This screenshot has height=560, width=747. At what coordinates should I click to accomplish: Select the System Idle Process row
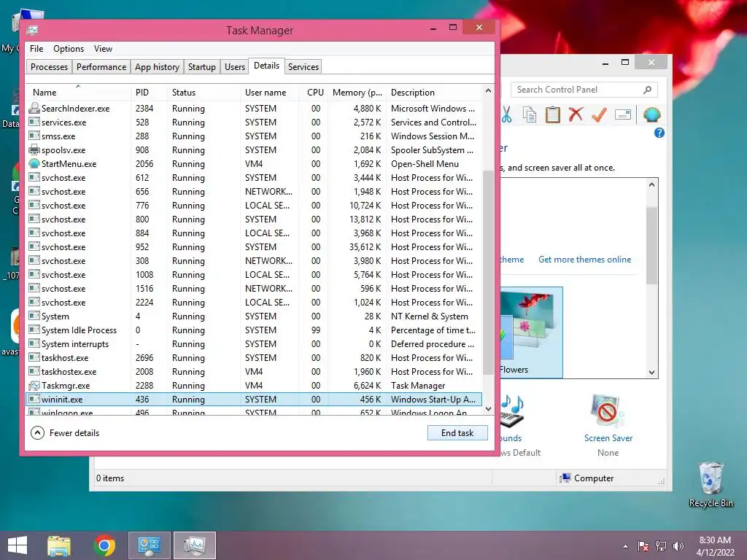(x=255, y=330)
